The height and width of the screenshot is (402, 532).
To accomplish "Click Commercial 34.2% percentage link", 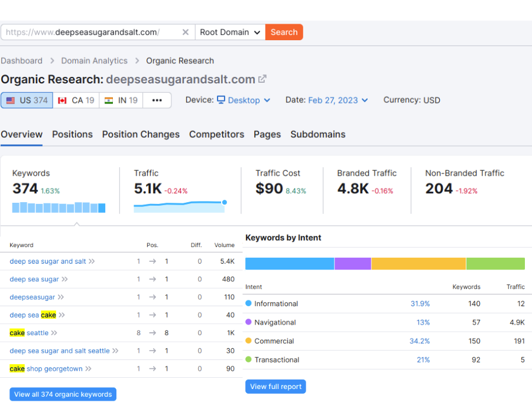I will pos(419,341).
